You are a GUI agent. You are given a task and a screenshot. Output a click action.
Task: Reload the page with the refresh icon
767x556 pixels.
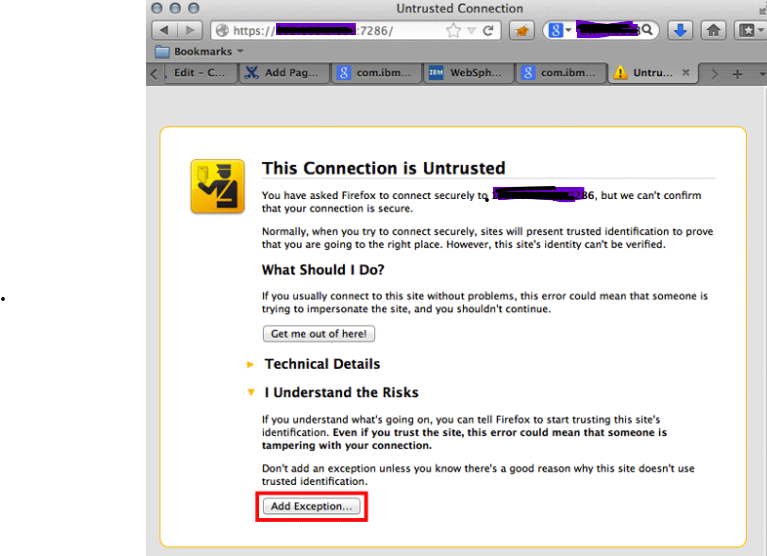click(488, 30)
